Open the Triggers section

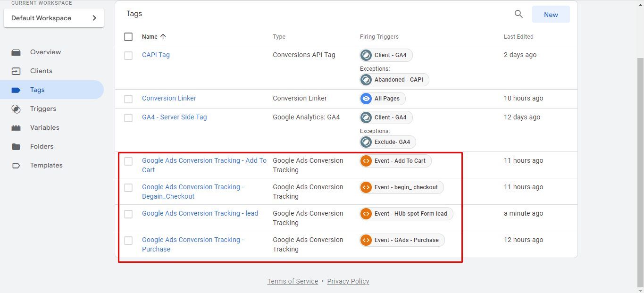click(43, 109)
